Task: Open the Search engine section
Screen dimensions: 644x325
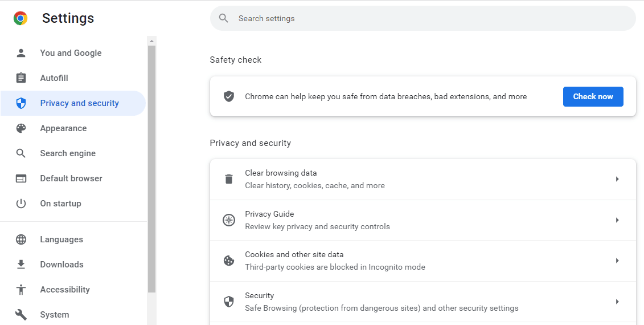Action: pos(68,153)
